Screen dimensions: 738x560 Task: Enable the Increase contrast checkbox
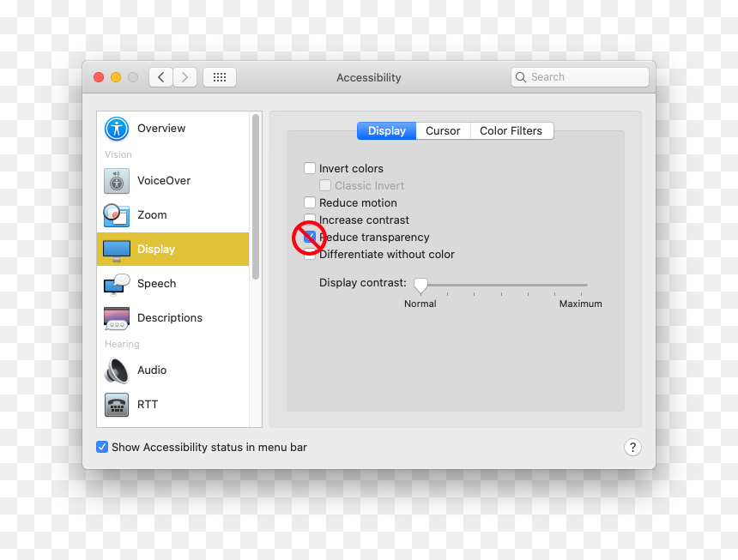310,219
